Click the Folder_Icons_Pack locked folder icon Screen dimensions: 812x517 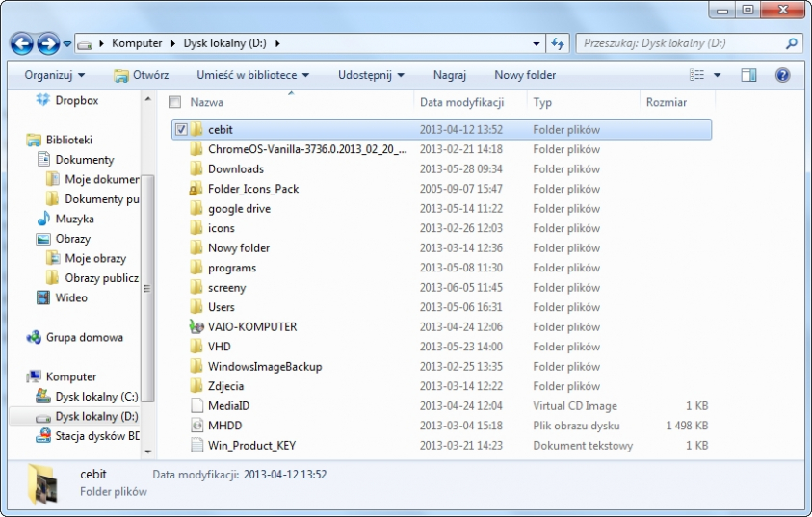[x=196, y=189]
